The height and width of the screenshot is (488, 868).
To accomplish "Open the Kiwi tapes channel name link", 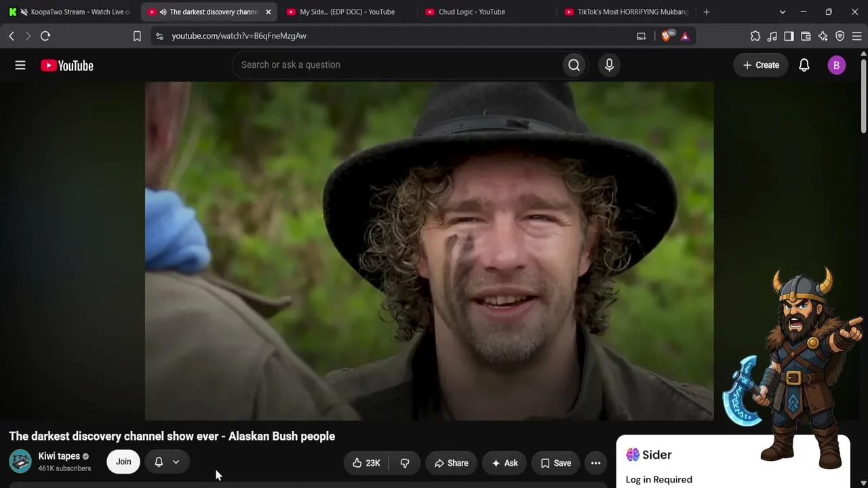I will click(x=59, y=456).
